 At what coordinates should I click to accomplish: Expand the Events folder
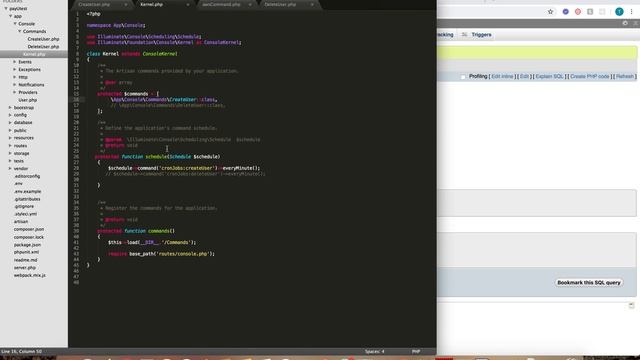point(15,62)
